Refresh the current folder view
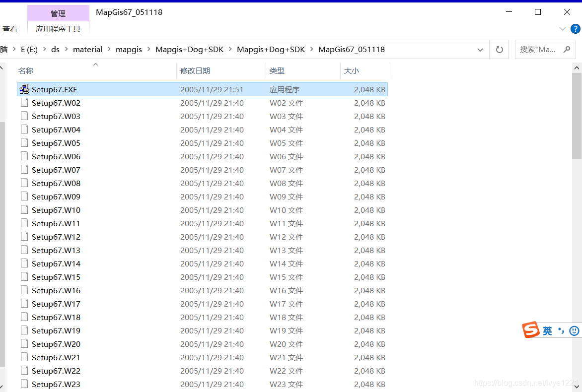 (x=500, y=49)
